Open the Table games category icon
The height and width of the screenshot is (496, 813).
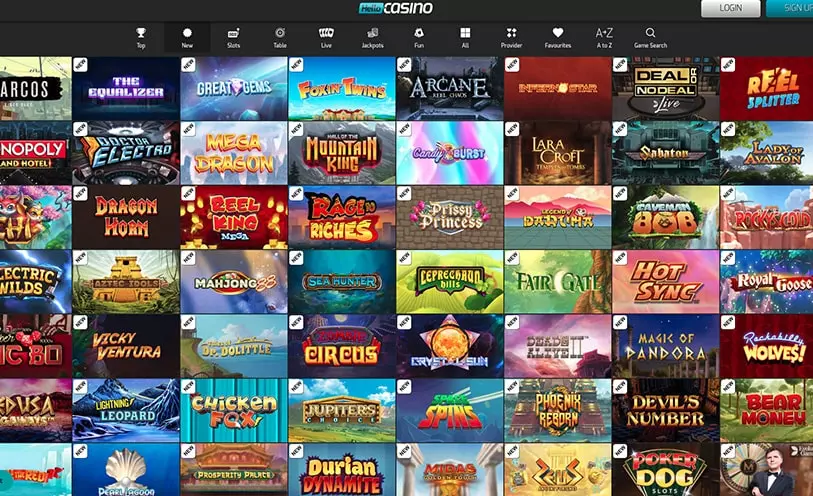(280, 33)
